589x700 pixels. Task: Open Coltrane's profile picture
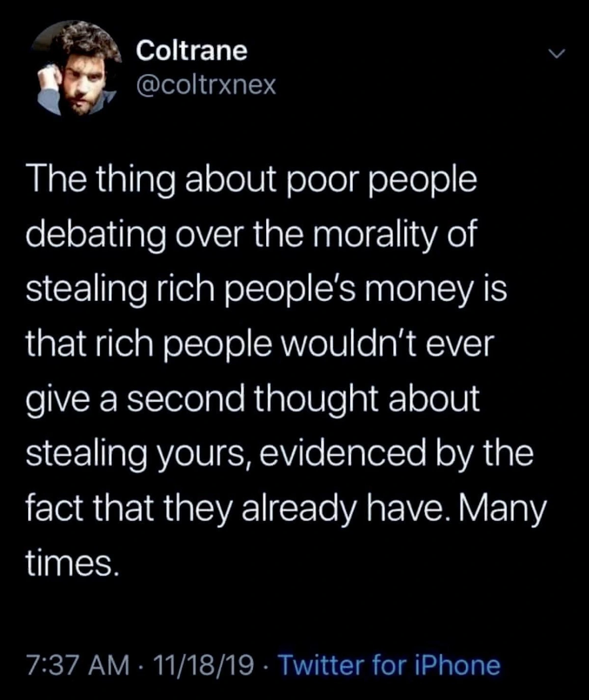click(x=76, y=68)
